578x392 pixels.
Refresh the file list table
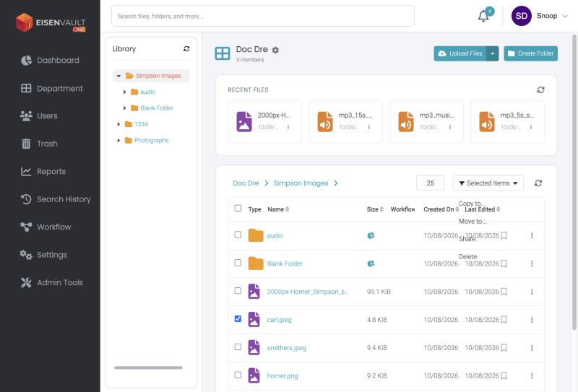(538, 183)
